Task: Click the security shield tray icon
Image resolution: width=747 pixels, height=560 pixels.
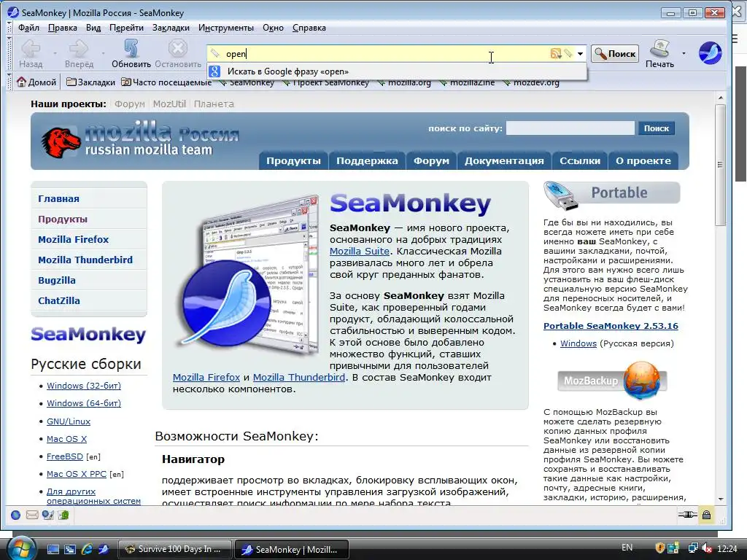Action: pyautogui.click(x=660, y=548)
